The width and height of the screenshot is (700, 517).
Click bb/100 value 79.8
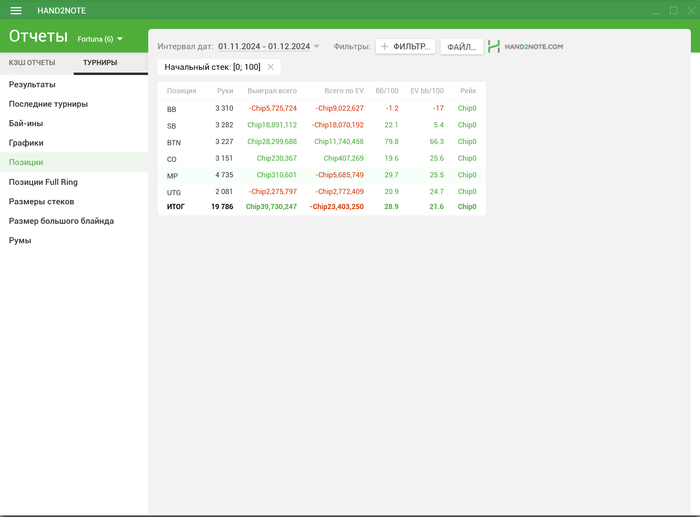coord(391,142)
